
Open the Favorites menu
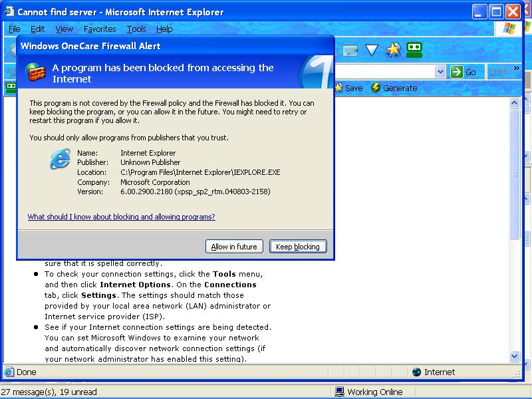(100, 29)
